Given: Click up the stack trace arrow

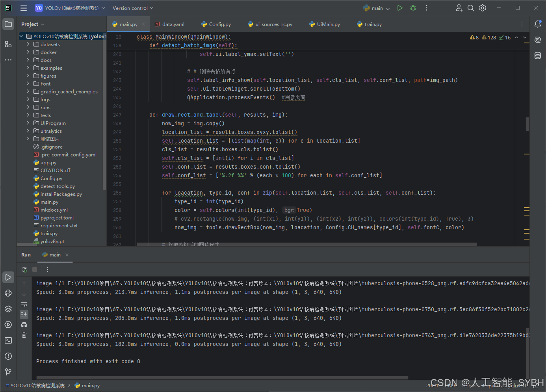Looking at the screenshot, I should [x=24, y=284].
